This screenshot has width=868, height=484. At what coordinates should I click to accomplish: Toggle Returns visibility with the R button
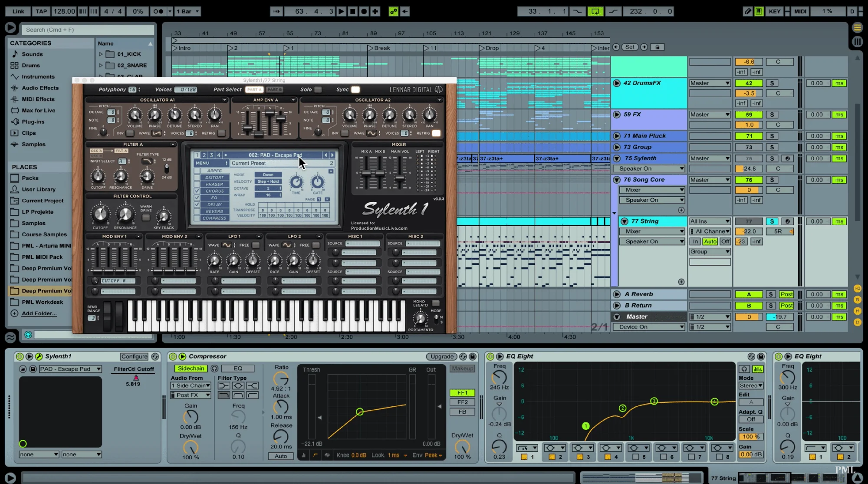(857, 300)
